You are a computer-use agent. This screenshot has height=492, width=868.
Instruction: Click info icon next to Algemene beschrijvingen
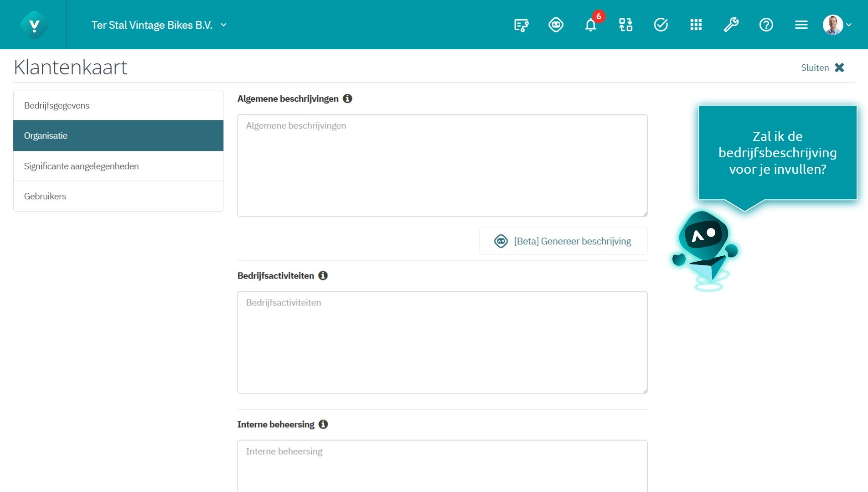[347, 98]
